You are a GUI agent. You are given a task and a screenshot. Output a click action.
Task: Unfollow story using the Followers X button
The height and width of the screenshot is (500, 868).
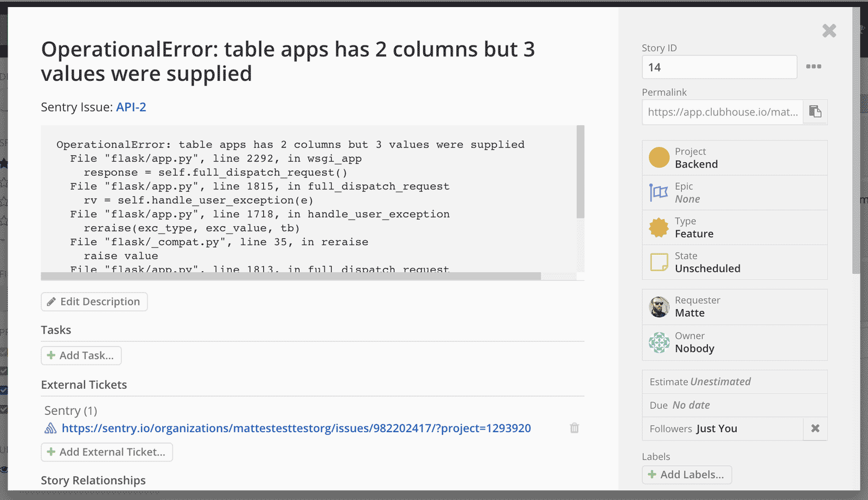coord(815,428)
